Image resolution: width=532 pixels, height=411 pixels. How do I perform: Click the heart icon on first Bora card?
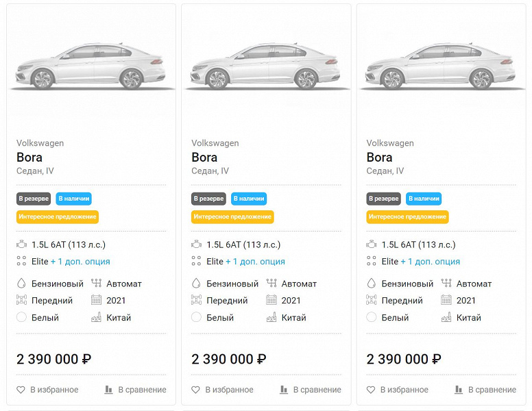[21, 390]
